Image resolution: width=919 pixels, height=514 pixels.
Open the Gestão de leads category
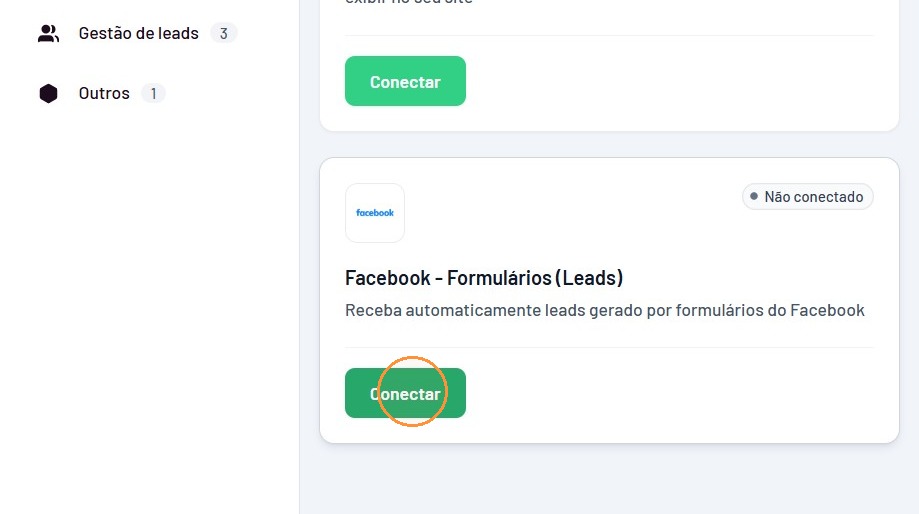click(138, 33)
